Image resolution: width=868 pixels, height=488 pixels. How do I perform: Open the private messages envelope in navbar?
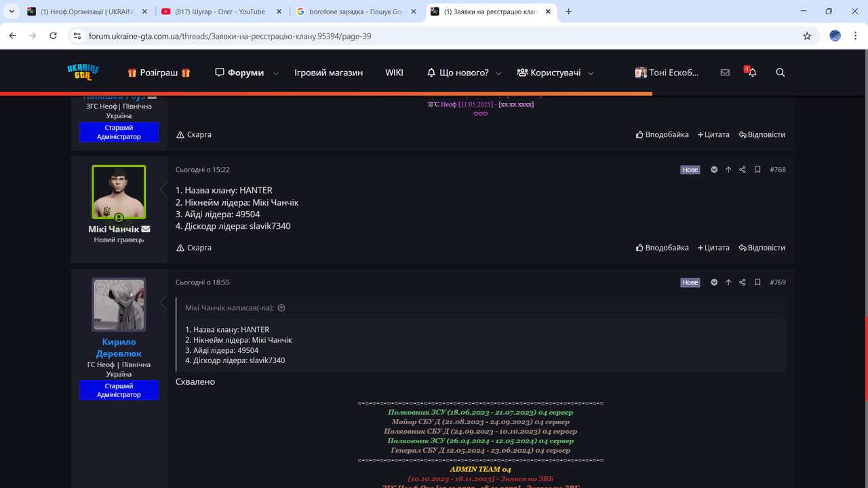click(725, 73)
